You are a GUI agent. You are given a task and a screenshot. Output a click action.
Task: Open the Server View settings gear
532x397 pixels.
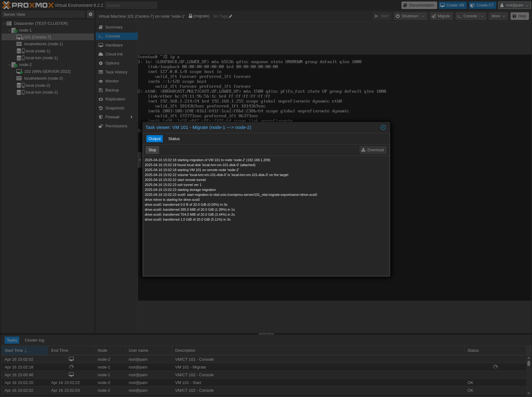tap(90, 14)
